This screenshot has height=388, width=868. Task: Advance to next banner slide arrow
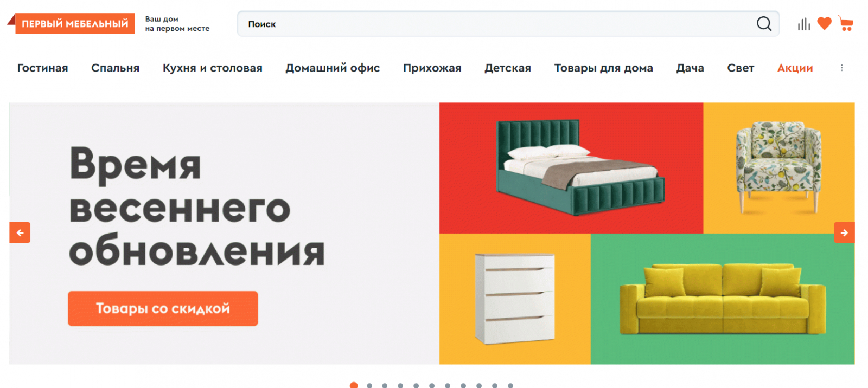pyautogui.click(x=844, y=232)
